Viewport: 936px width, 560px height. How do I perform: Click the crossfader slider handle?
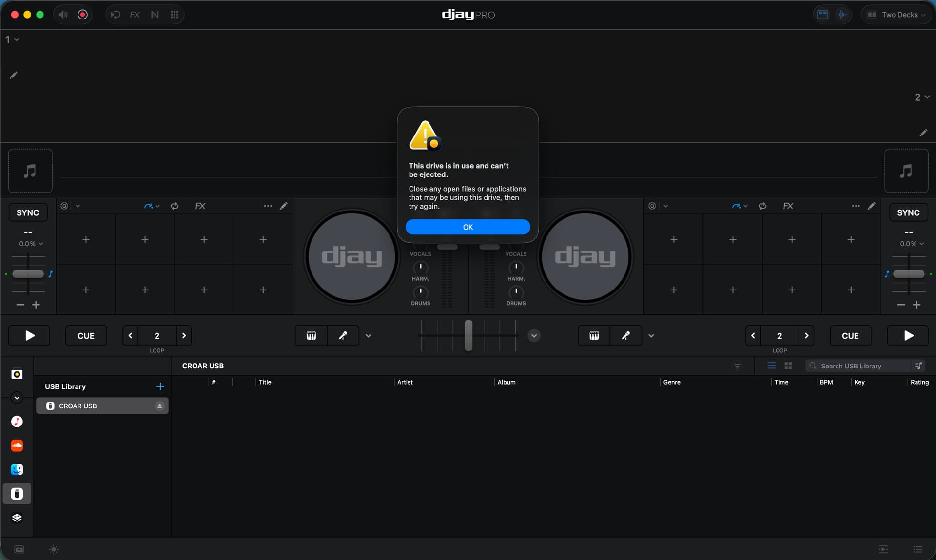(x=468, y=335)
